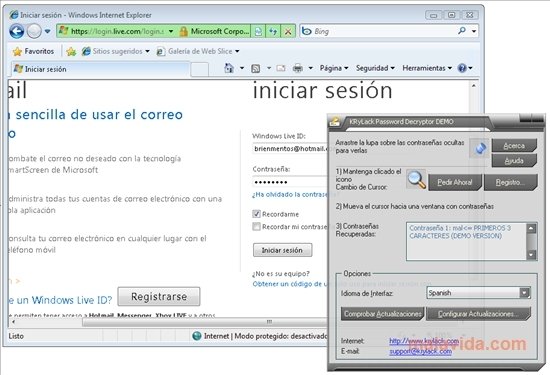Expand the printer options dropdown arrow
Image resolution: width=550 pixels, height=375 pixels.
point(310,68)
